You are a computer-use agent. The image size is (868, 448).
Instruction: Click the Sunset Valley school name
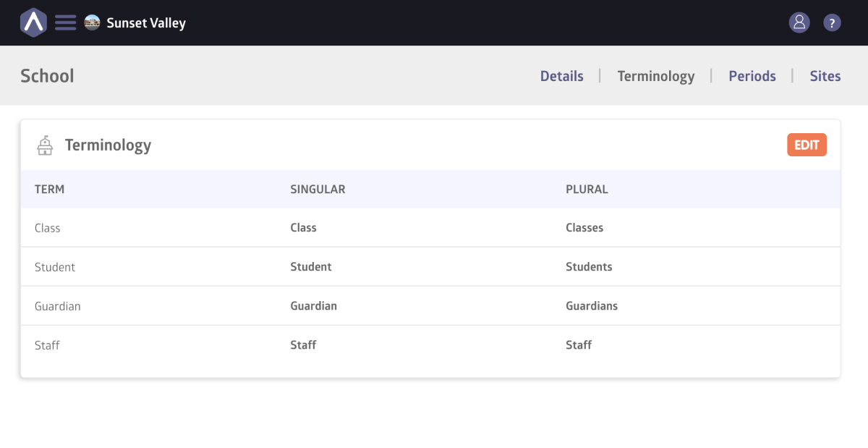click(x=146, y=22)
